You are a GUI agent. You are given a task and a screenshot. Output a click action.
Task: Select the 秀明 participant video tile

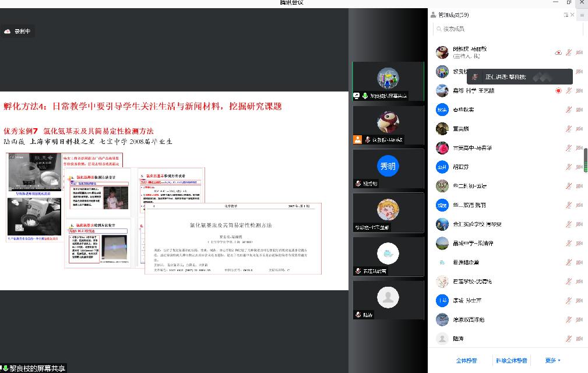[x=388, y=168]
